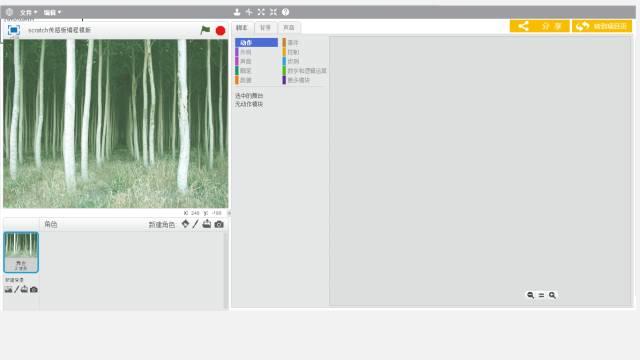Select the cut scissors tool
Viewport: 640px width, 360px height.
click(x=249, y=12)
